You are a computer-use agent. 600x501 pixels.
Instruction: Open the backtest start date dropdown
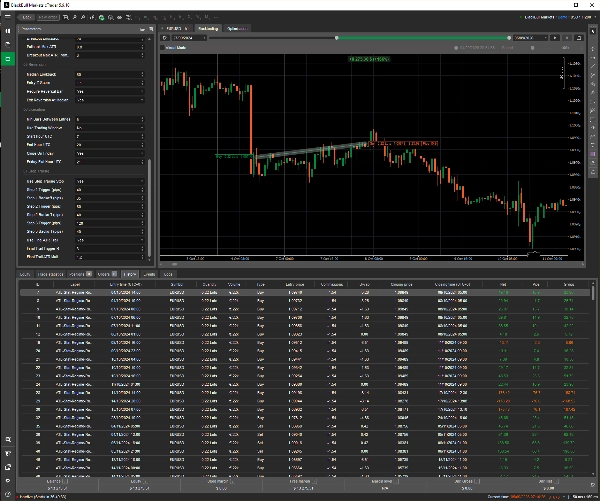189,38
